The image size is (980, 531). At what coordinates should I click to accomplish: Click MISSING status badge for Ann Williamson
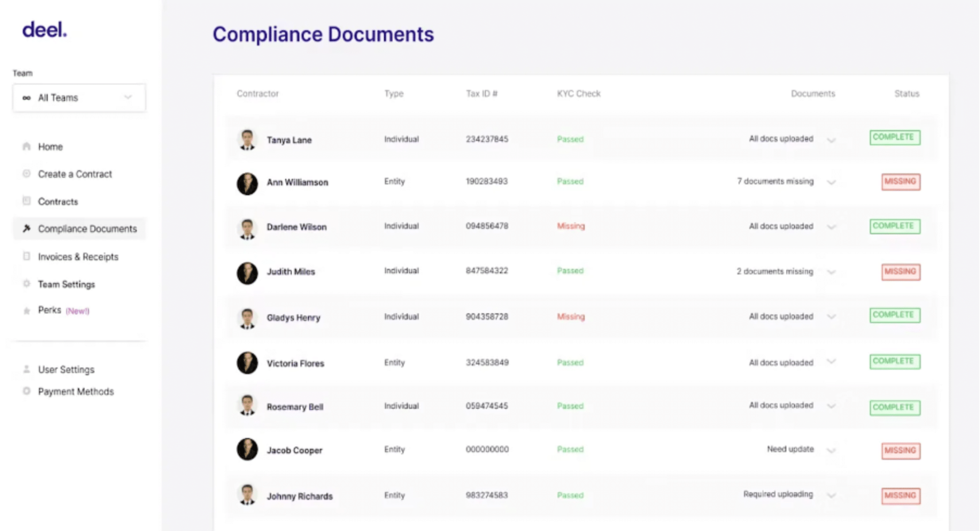[900, 182]
